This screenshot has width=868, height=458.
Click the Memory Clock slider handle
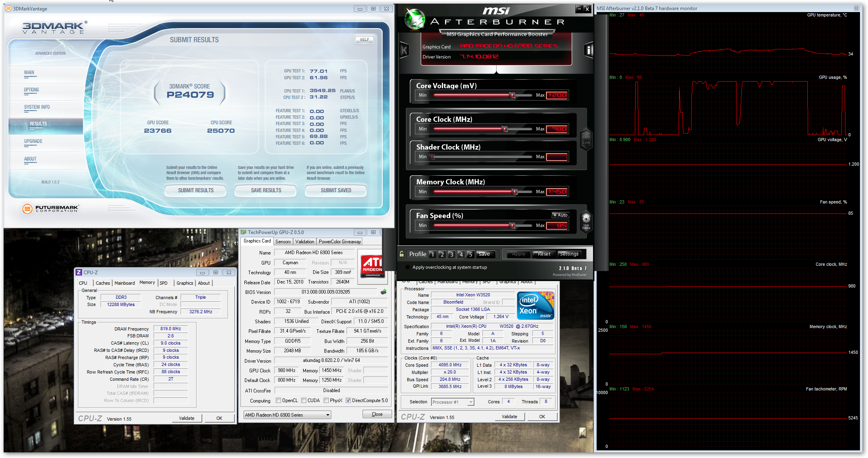pos(514,192)
